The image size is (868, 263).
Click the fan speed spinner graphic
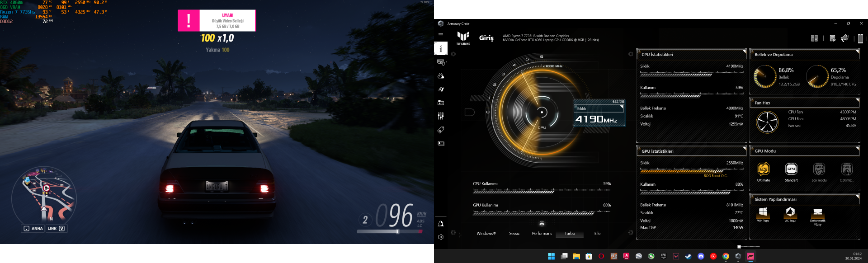pos(767,122)
